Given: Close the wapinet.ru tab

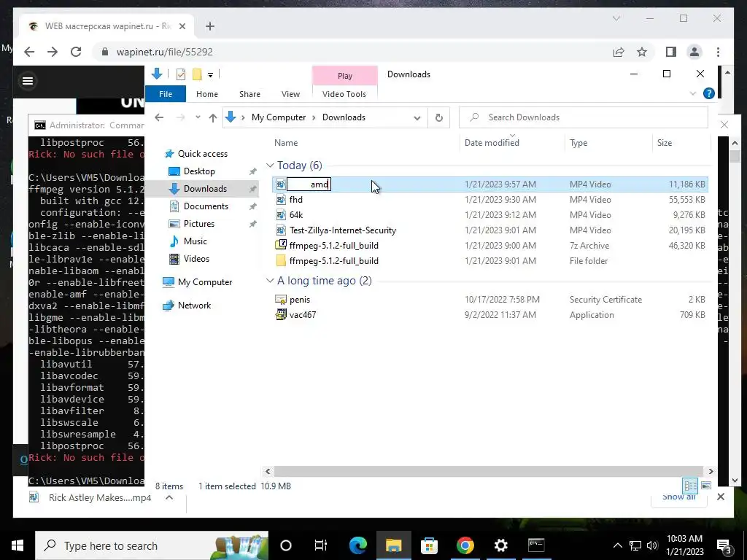Looking at the screenshot, I should 182,27.
